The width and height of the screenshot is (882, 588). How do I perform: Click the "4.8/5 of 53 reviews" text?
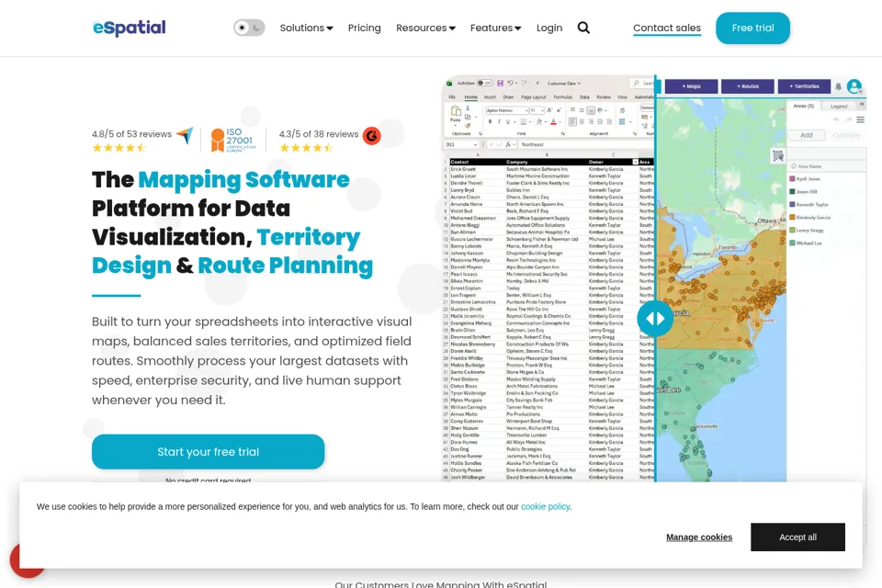pyautogui.click(x=131, y=134)
